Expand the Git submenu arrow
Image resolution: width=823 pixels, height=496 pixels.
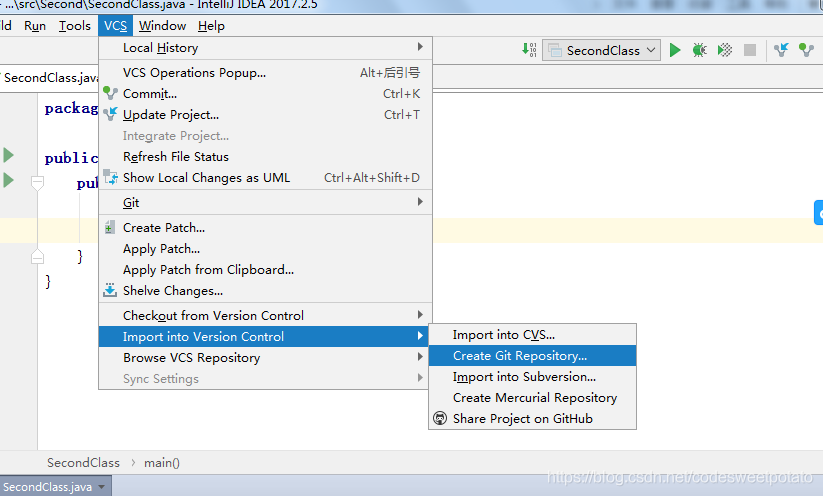(x=420, y=202)
